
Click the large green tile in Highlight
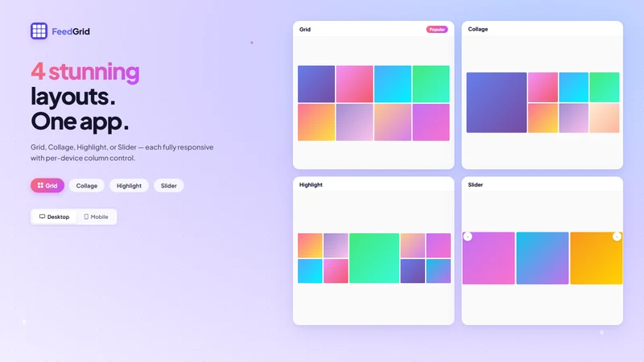[374, 258]
